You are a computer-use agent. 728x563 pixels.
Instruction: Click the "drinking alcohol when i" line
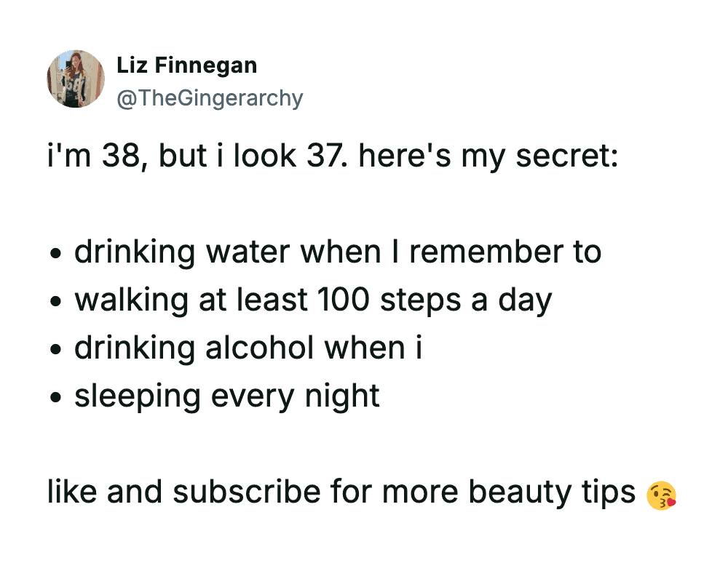coord(248,348)
